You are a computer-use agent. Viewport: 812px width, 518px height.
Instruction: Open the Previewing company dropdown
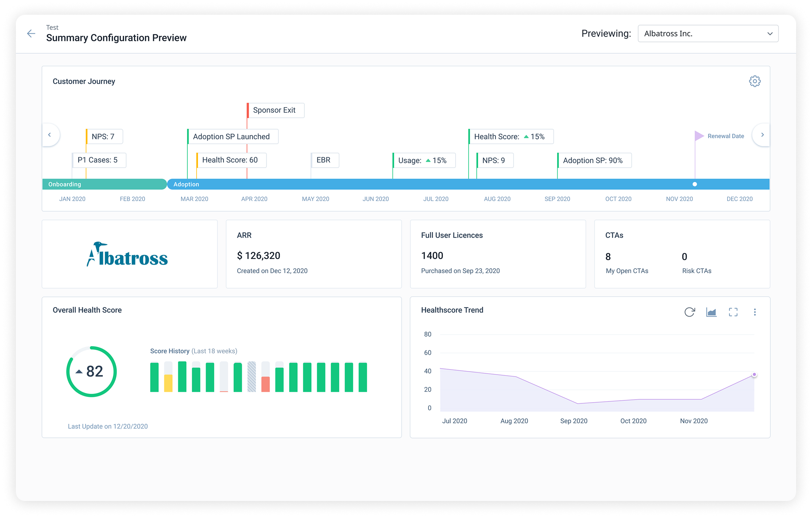708,34
